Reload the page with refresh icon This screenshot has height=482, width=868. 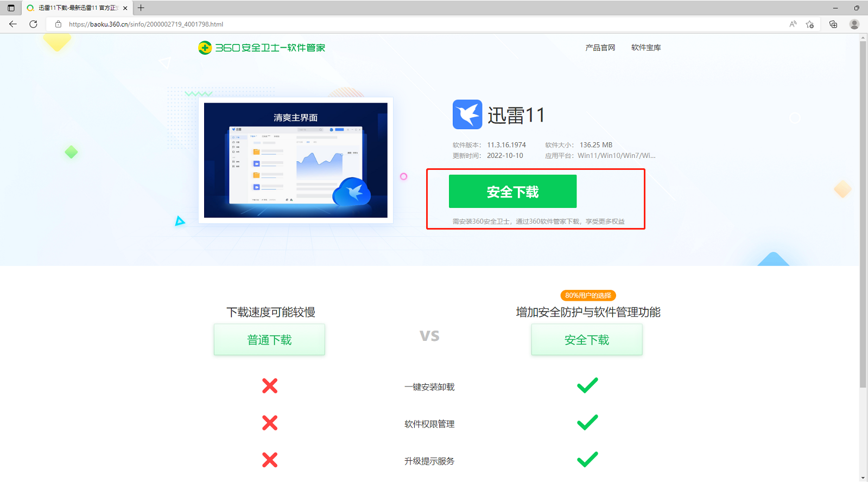tap(33, 24)
